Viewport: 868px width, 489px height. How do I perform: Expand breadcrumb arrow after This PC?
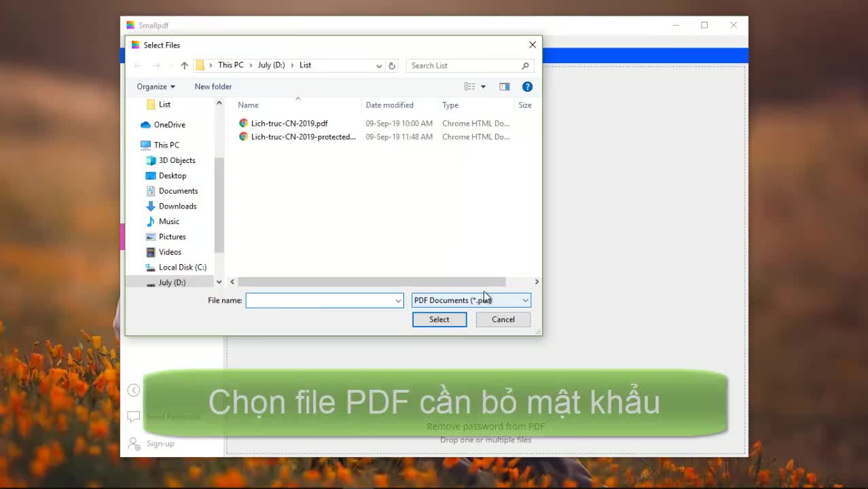point(251,65)
